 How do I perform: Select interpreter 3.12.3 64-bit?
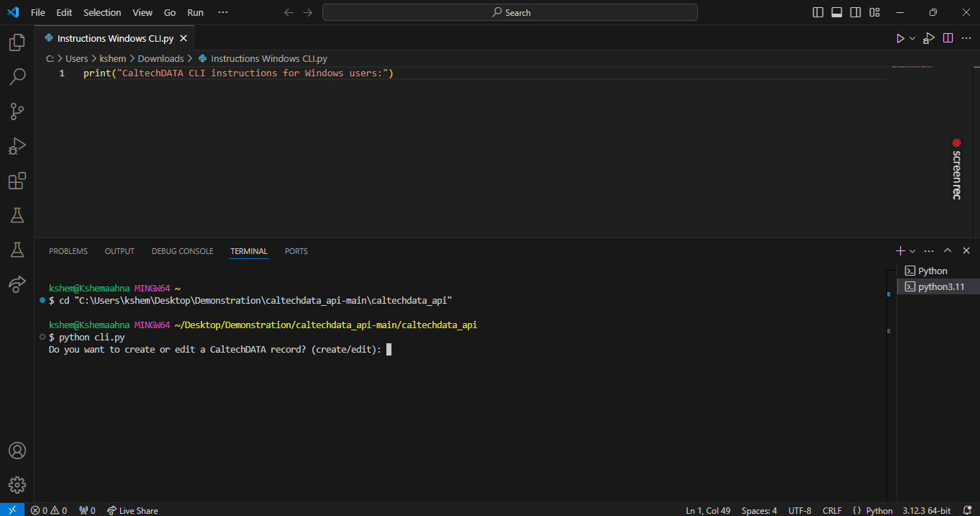tap(927, 510)
